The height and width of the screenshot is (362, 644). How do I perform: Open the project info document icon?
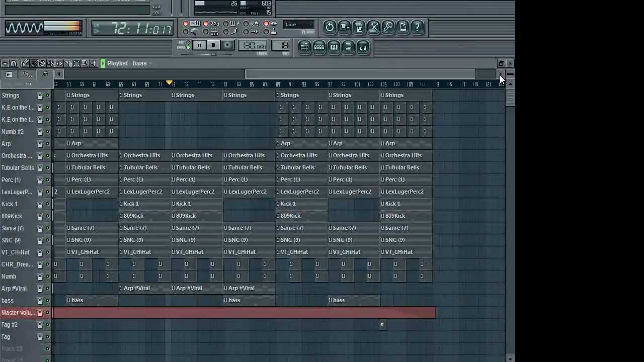(403, 27)
